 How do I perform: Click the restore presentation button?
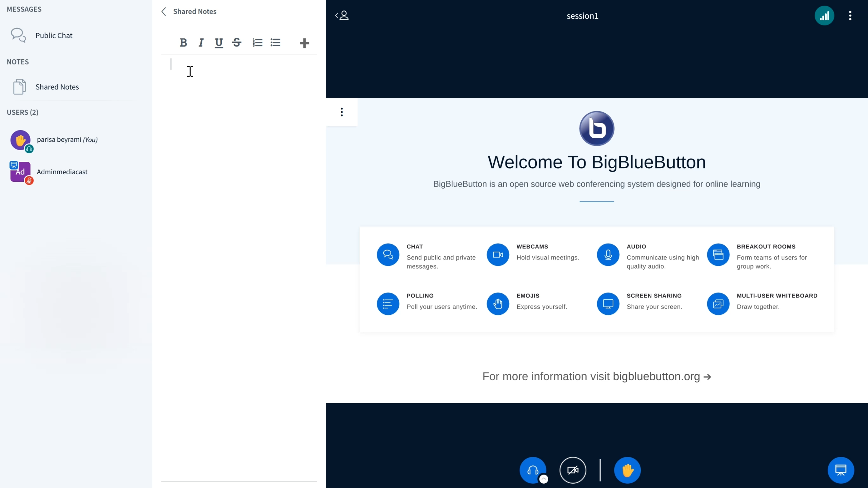(840, 470)
